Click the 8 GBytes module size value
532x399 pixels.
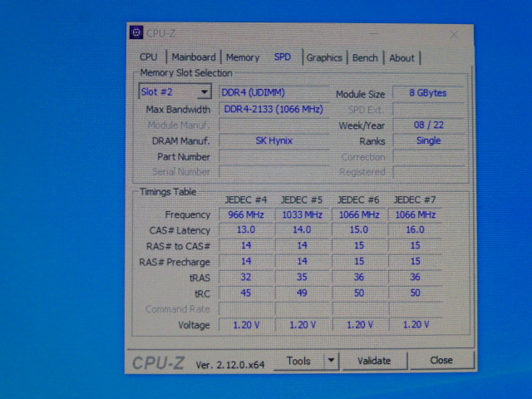pyautogui.click(x=428, y=93)
